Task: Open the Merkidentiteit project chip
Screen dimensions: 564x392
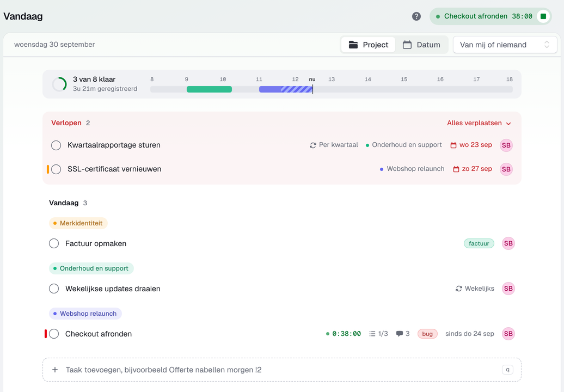Action: (78, 223)
